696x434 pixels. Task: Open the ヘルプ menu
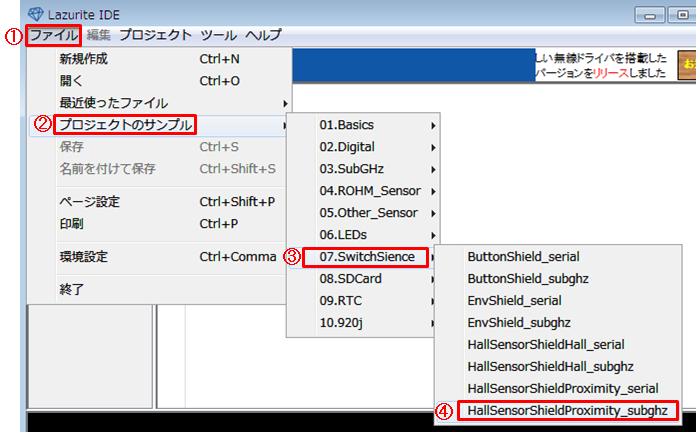263,35
